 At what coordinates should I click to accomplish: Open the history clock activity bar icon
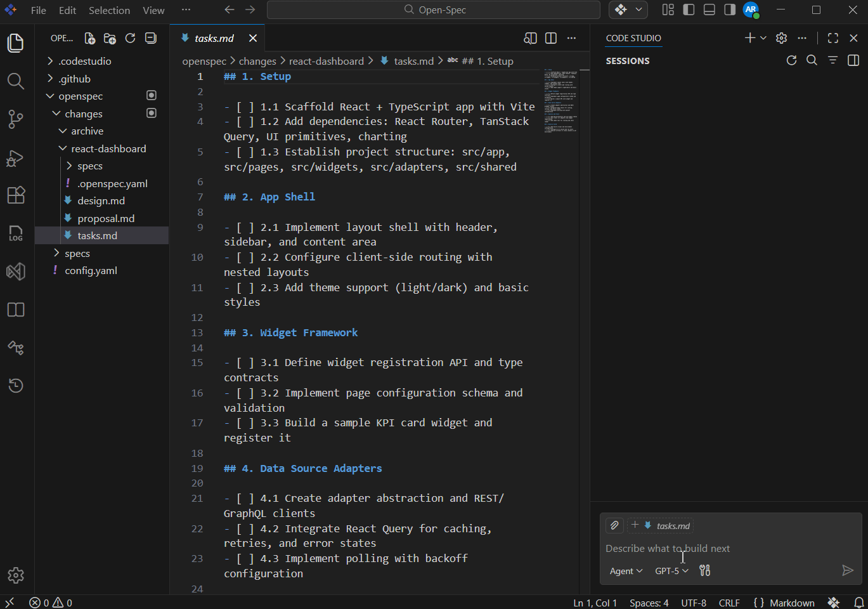coord(16,386)
